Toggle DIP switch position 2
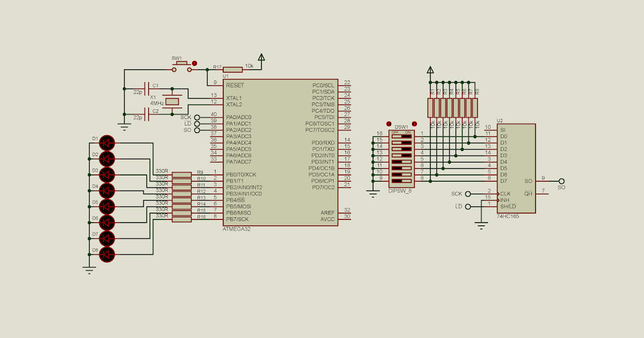644x338 pixels. click(401, 143)
